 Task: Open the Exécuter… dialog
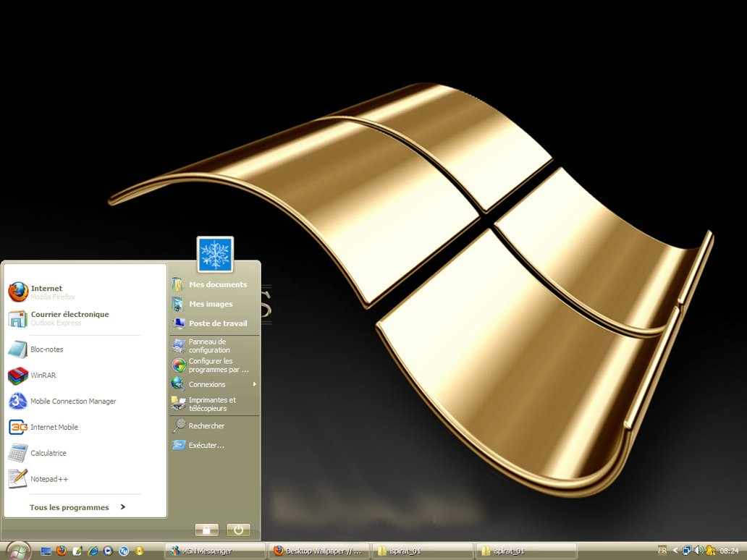214,445
